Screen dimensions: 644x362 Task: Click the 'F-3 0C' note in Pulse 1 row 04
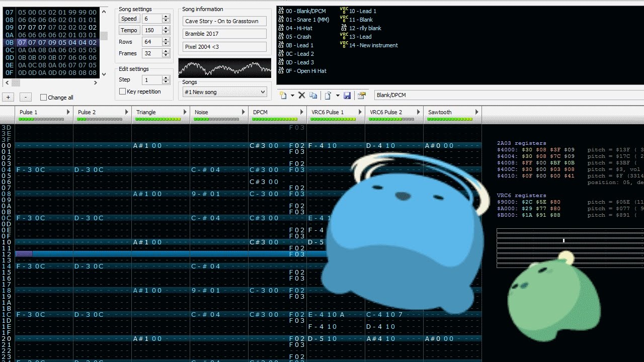(x=31, y=170)
